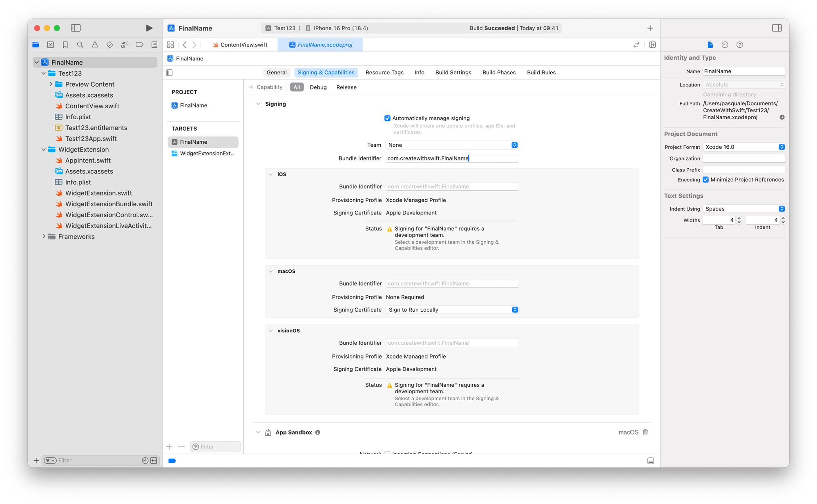Uncheck Automatically manage signing

[x=387, y=118]
